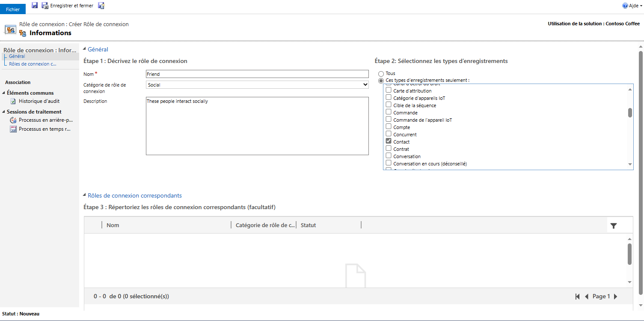Check the Cible de la séquence checkbox
Screen dimensions: 644x321
pyautogui.click(x=389, y=105)
